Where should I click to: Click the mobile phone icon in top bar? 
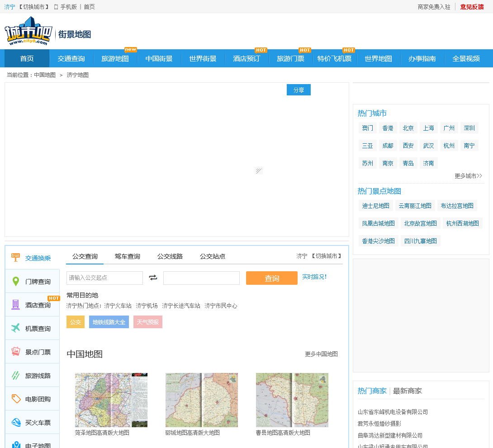tap(56, 7)
